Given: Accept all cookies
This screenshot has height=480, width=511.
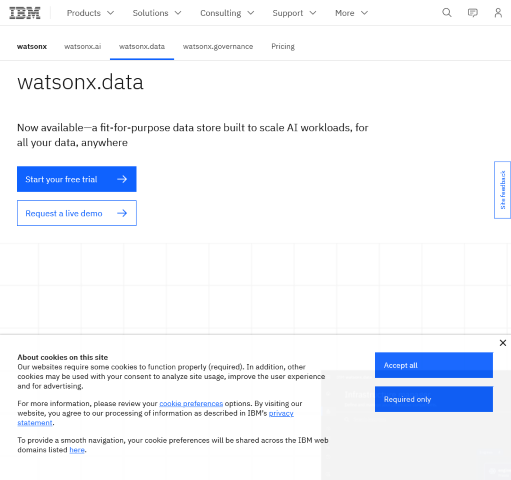Looking at the screenshot, I should pos(434,365).
